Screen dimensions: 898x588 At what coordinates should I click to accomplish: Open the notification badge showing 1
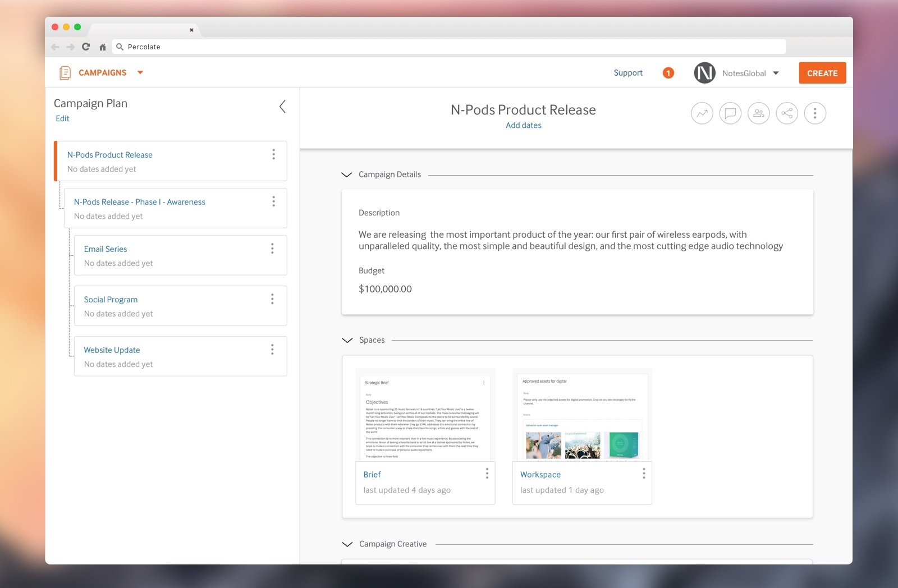(668, 73)
